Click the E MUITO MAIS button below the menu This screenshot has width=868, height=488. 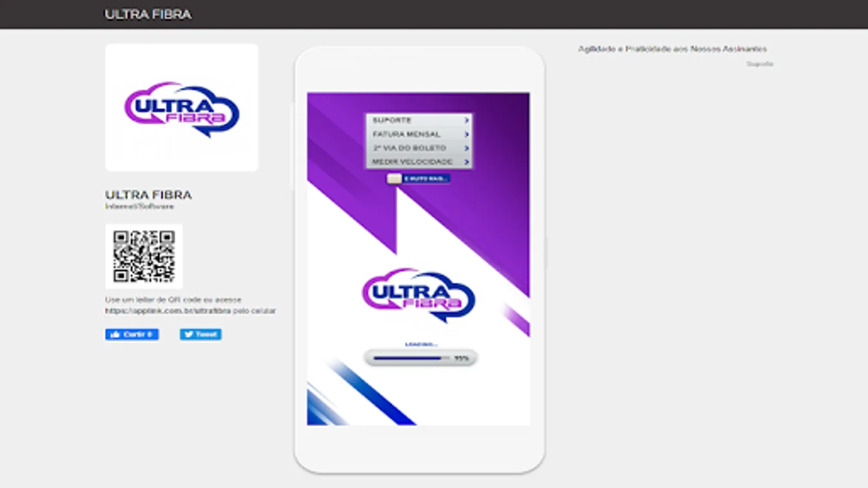418,178
